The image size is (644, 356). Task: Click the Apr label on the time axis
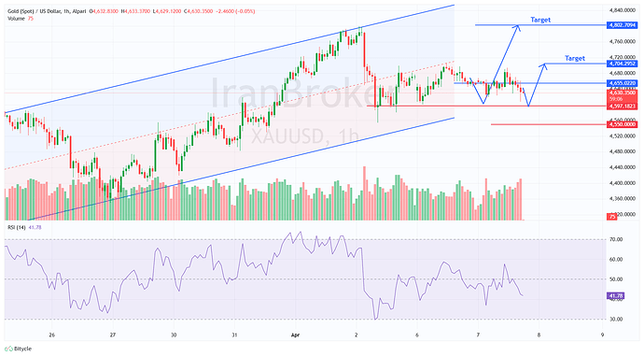pos(295,335)
